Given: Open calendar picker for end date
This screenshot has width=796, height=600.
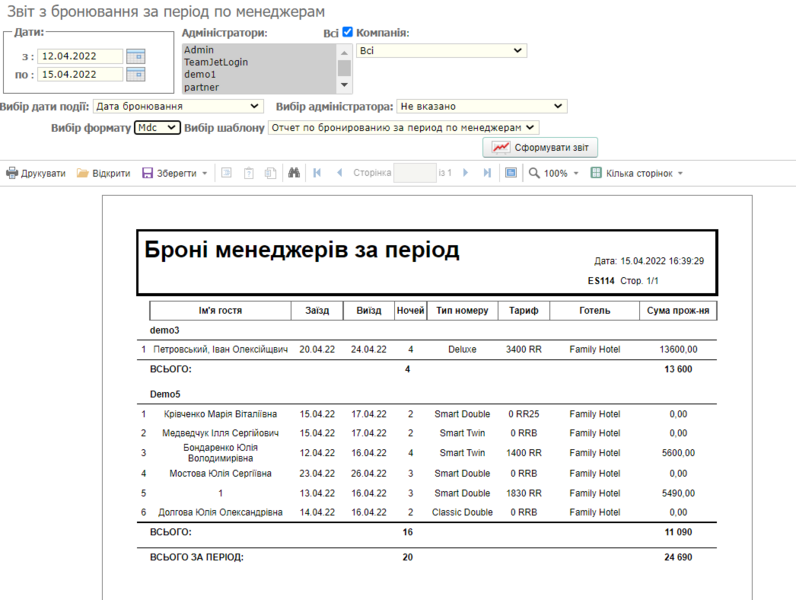Looking at the screenshot, I should pos(135,74).
